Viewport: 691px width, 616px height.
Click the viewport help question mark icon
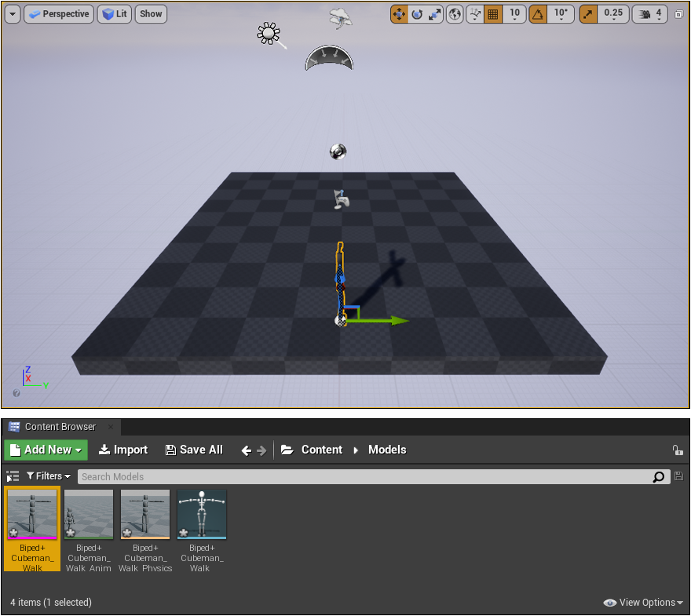click(x=16, y=393)
